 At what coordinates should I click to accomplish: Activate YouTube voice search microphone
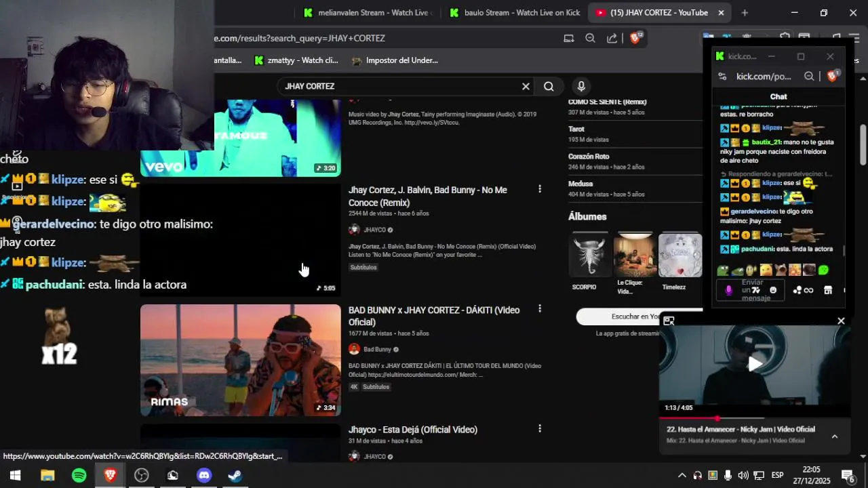point(580,86)
